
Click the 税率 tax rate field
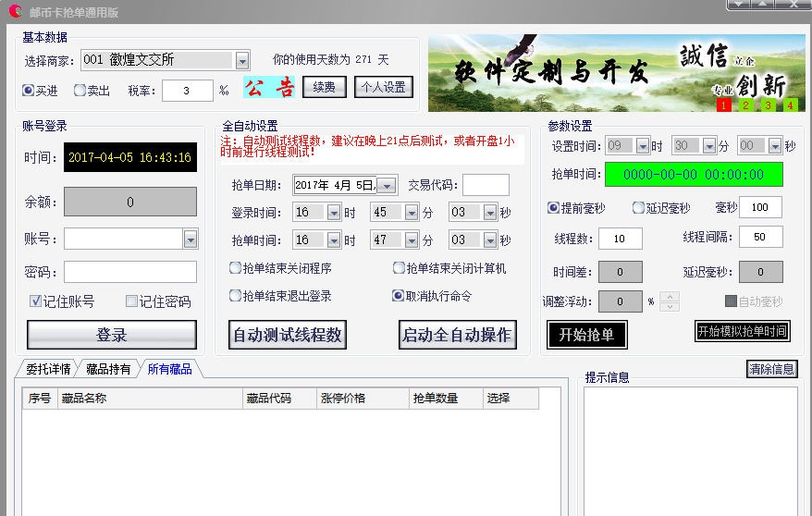pos(188,91)
